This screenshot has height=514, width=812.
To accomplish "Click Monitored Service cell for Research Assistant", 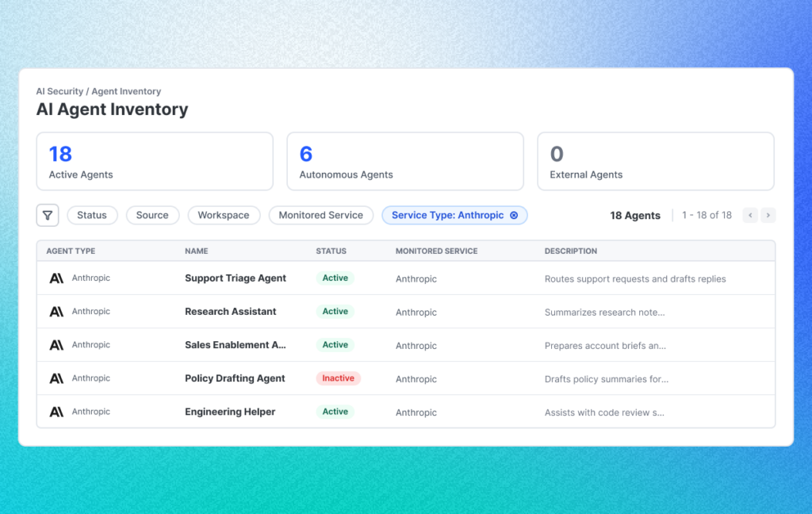I will pos(416,313).
